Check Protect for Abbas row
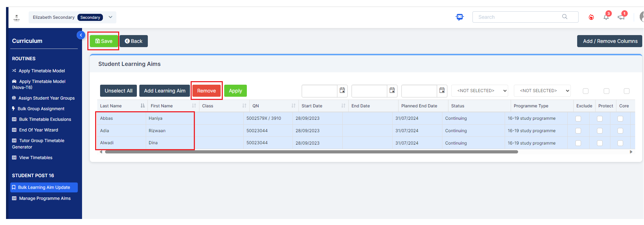The image size is (644, 225). (x=600, y=119)
